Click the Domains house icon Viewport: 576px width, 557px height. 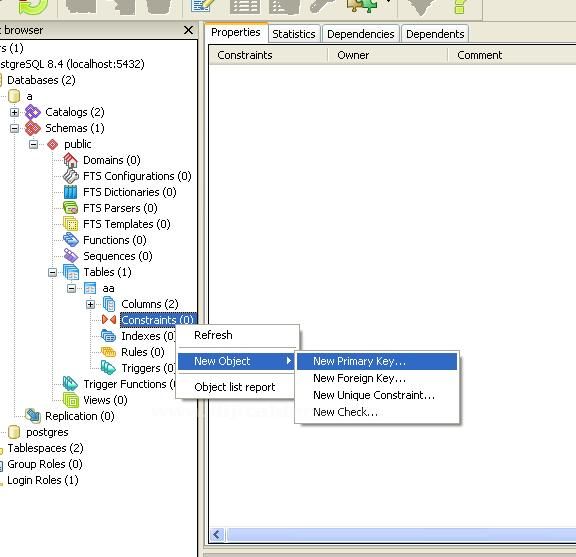coord(71,160)
